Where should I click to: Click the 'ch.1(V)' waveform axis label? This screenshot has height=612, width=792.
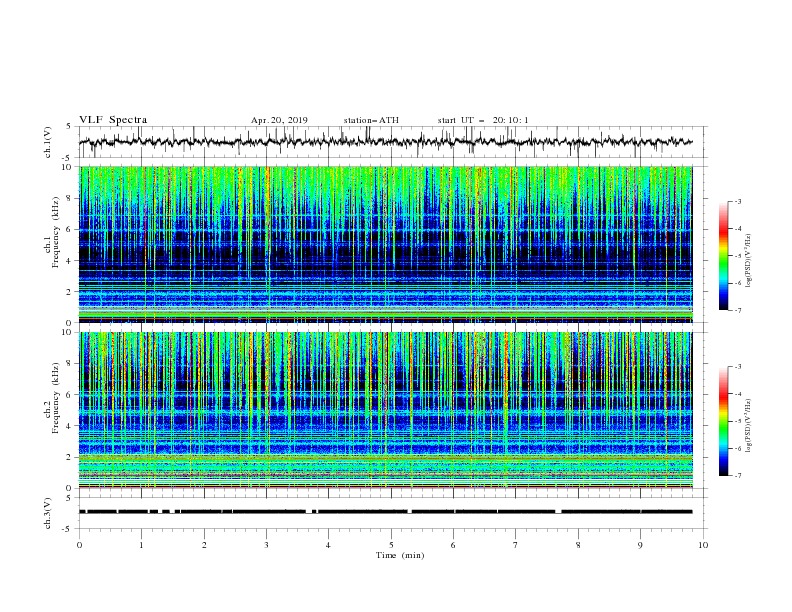(x=48, y=142)
